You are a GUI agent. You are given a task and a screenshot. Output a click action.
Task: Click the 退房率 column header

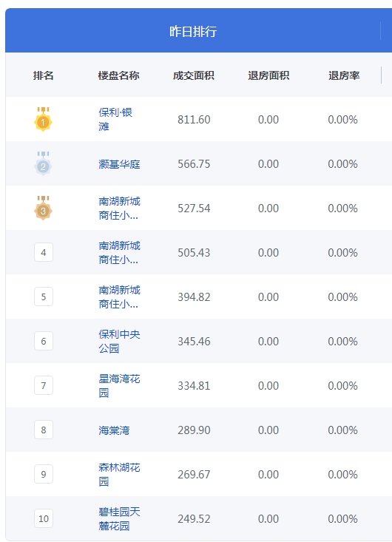coord(344,75)
